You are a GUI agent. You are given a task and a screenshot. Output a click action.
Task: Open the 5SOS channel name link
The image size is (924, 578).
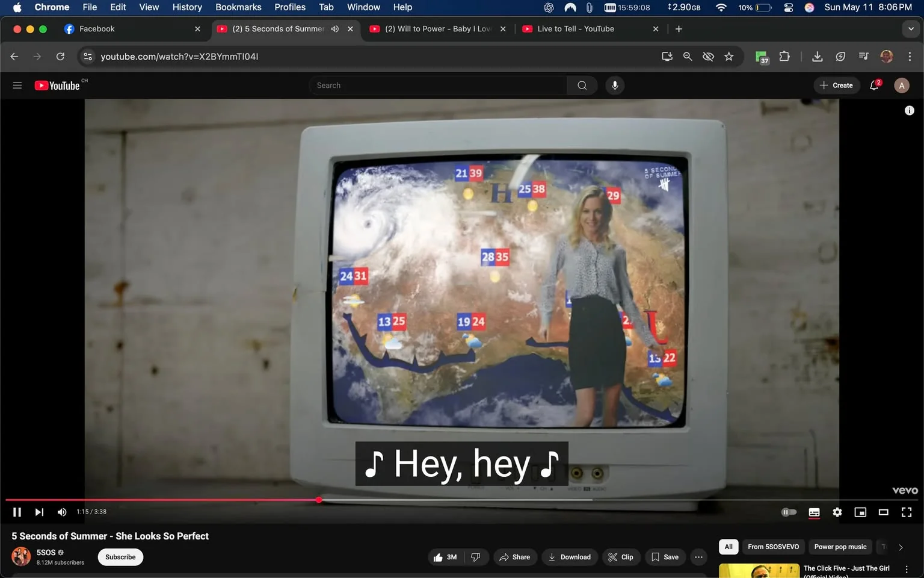[x=46, y=552]
